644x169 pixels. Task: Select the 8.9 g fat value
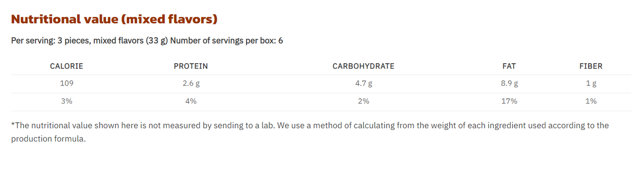(509, 84)
